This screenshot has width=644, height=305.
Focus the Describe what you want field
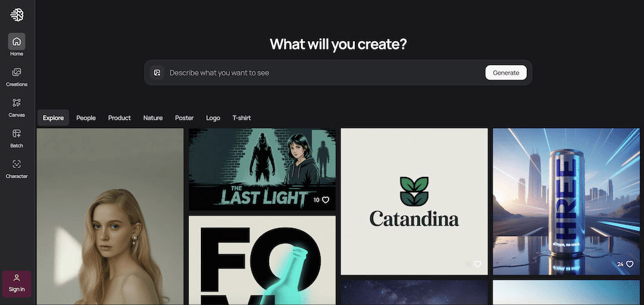point(325,73)
